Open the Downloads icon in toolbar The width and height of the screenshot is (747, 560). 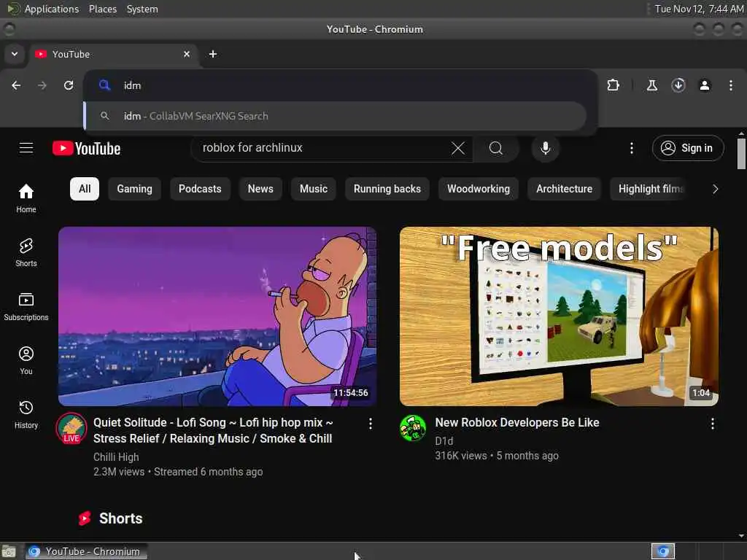click(678, 85)
